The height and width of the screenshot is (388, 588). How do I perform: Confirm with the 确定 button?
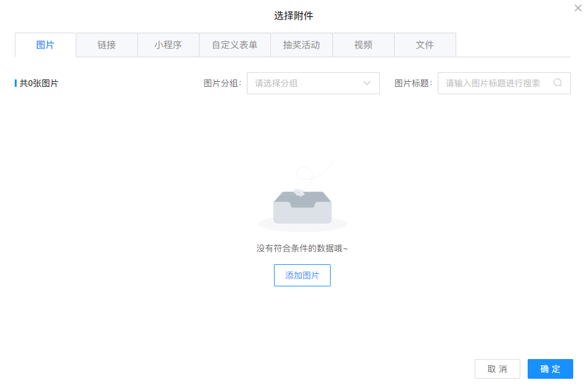click(x=550, y=369)
